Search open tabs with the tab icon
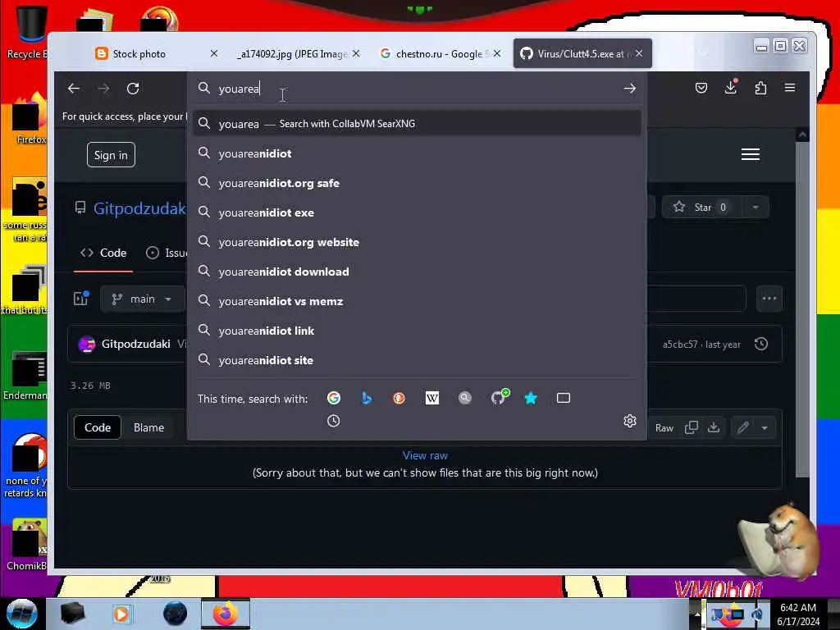 click(x=563, y=398)
